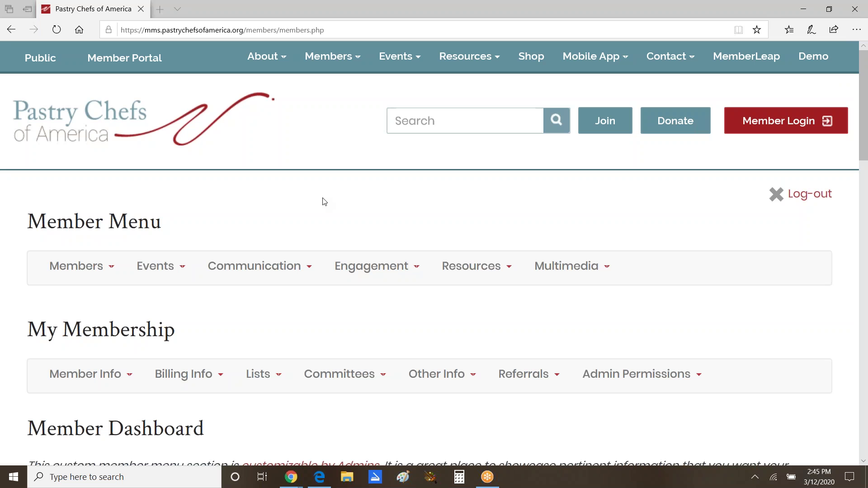This screenshot has height=488, width=868.
Task: Open Lists dropdown in My Membership
Action: click(264, 374)
